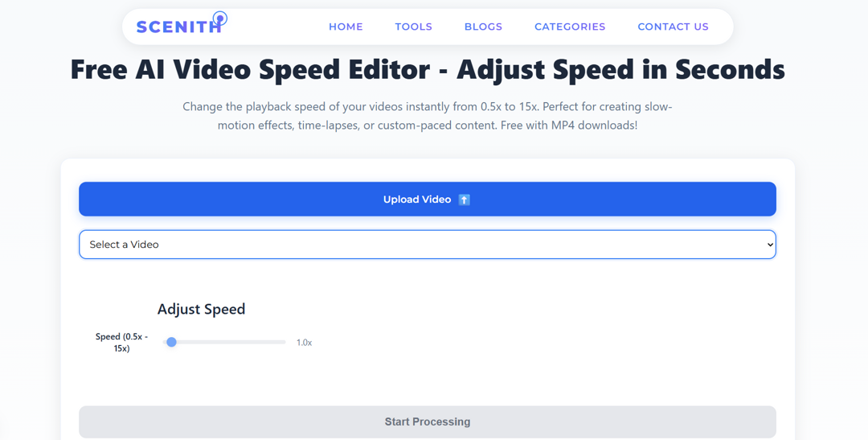Click the Speed (0.5x - 15x) label
868x440 pixels.
click(x=121, y=343)
